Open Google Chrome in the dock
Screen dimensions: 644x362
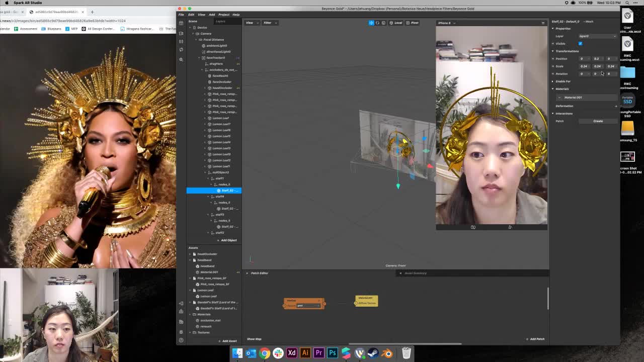pos(264,353)
